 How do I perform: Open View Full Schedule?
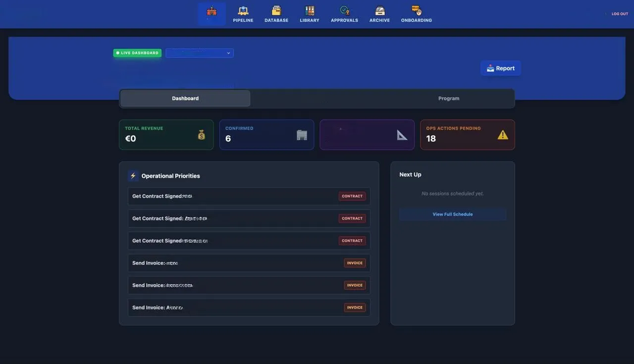[x=453, y=214]
